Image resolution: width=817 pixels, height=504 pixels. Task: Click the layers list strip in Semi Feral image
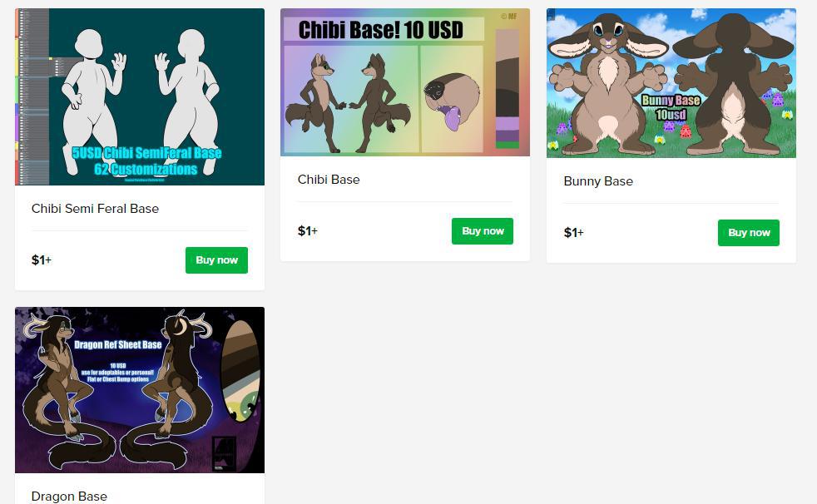pyautogui.click(x=33, y=96)
